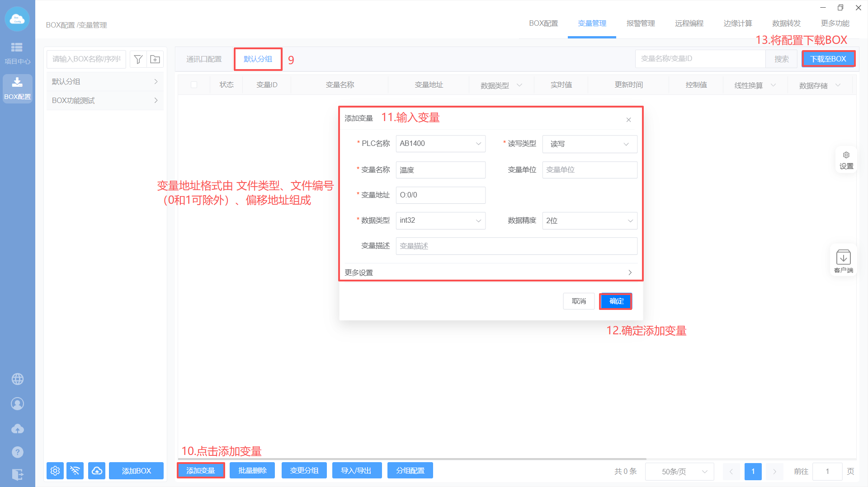This screenshot has width=868, height=487.
Task: Toggle the select-all checkbox in table header
Action: 194,85
